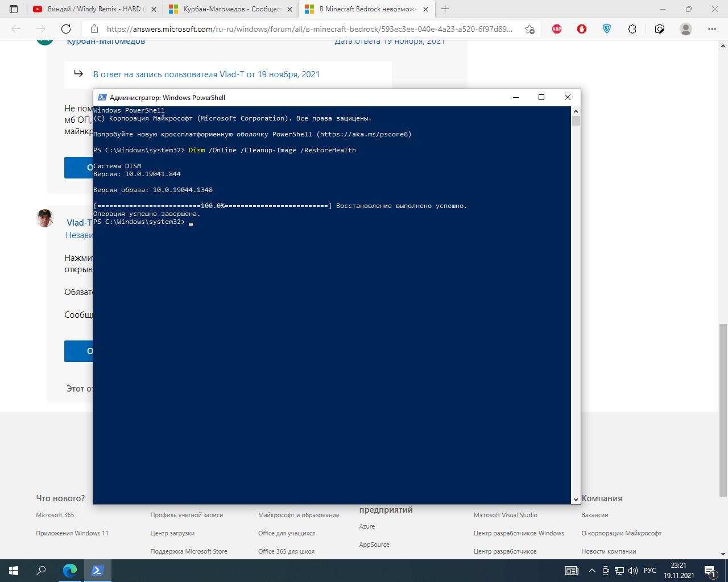Screen dimensions: 728x582
Task: Open the Office 365 для школ link
Action: pyautogui.click(x=286, y=551)
